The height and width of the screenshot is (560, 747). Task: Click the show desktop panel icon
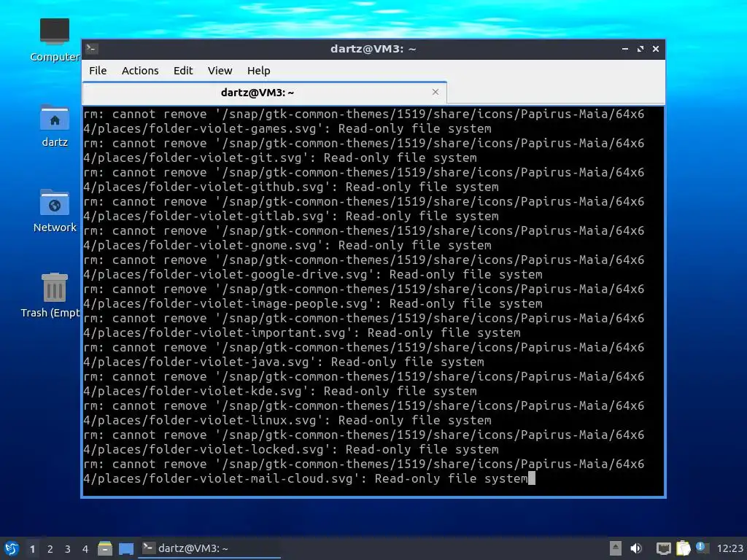point(125,548)
